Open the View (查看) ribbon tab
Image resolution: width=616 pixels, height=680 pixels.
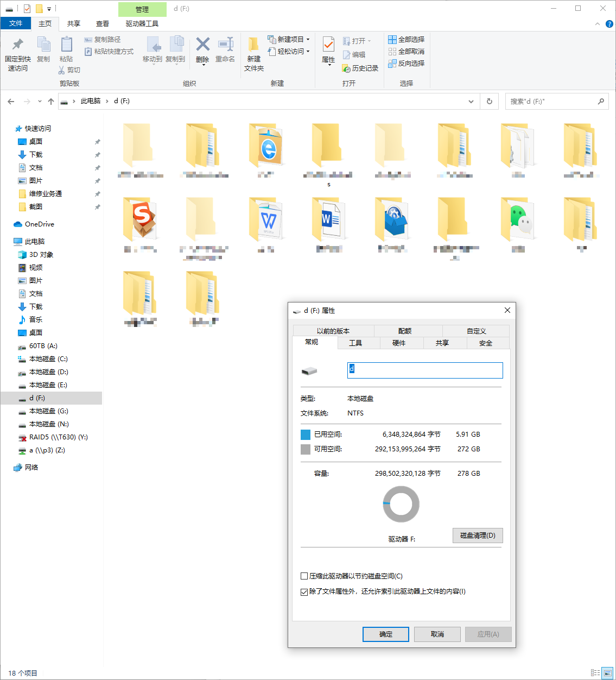(x=103, y=24)
